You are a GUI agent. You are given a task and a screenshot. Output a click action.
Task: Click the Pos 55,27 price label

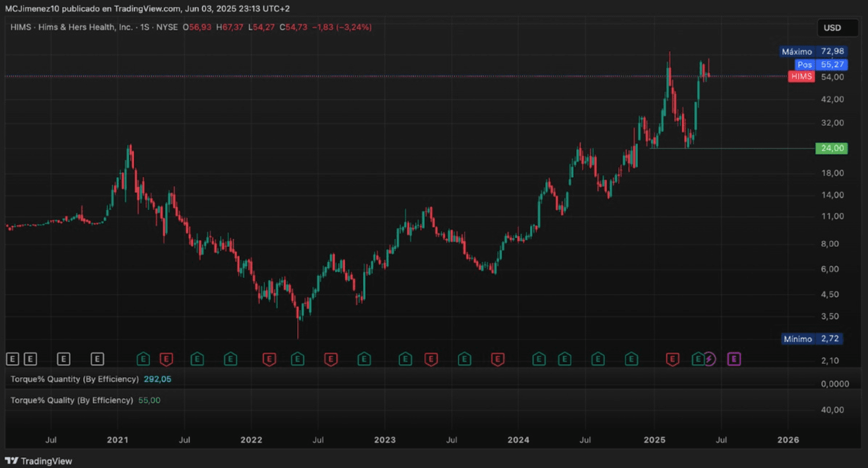817,64
